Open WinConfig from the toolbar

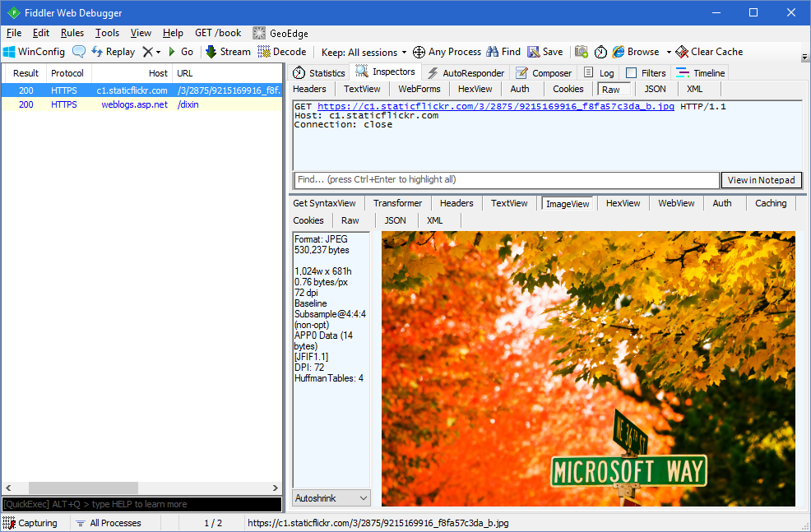(35, 52)
